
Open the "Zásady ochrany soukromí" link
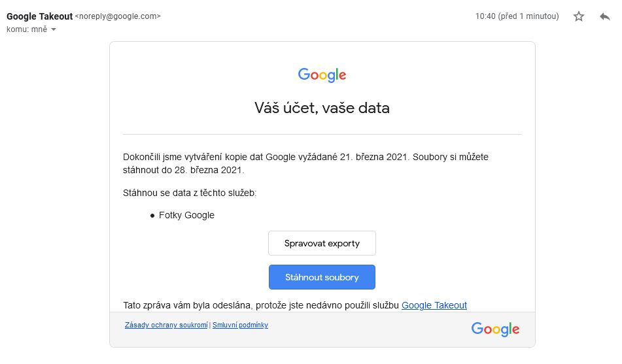[166, 325]
